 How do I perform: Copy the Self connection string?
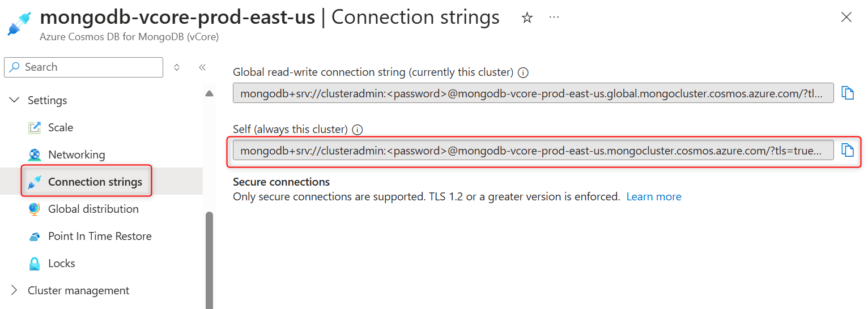click(x=847, y=150)
